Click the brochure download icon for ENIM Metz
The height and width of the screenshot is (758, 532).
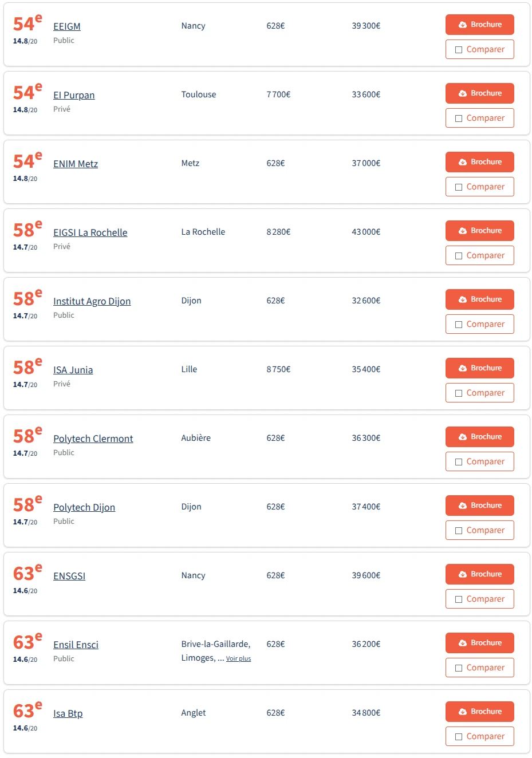463,162
